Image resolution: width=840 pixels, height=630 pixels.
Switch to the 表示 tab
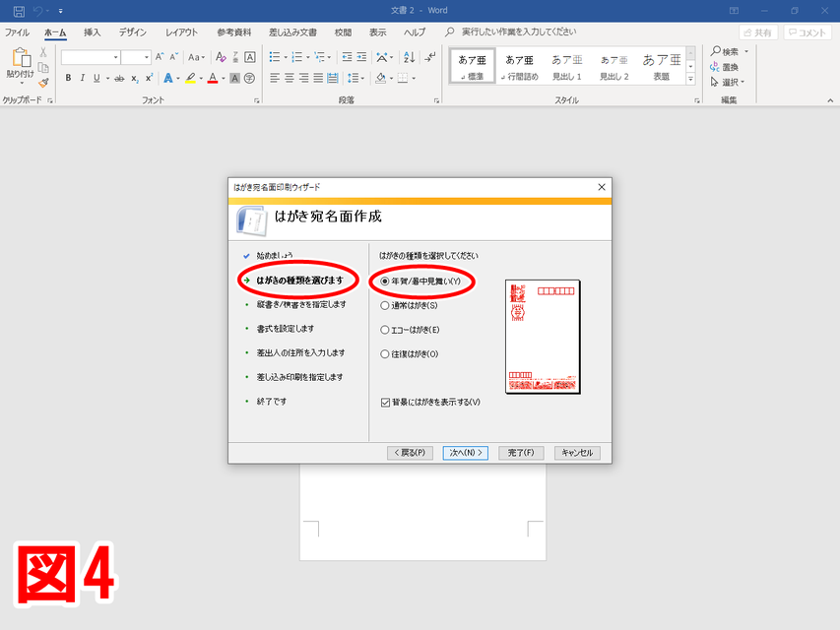(x=378, y=32)
